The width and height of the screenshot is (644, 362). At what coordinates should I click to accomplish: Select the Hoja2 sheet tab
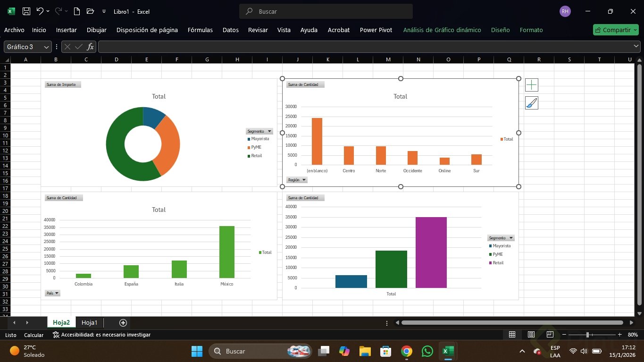point(61,323)
